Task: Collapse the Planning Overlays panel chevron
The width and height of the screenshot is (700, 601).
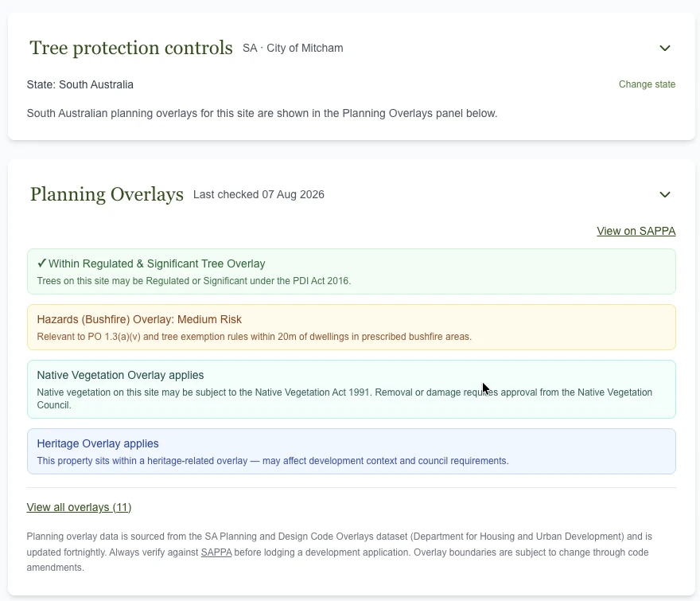Action: (665, 194)
